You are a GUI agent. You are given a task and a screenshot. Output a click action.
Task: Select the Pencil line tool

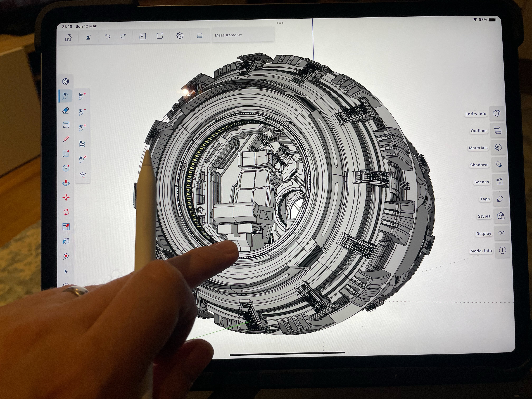click(x=66, y=139)
